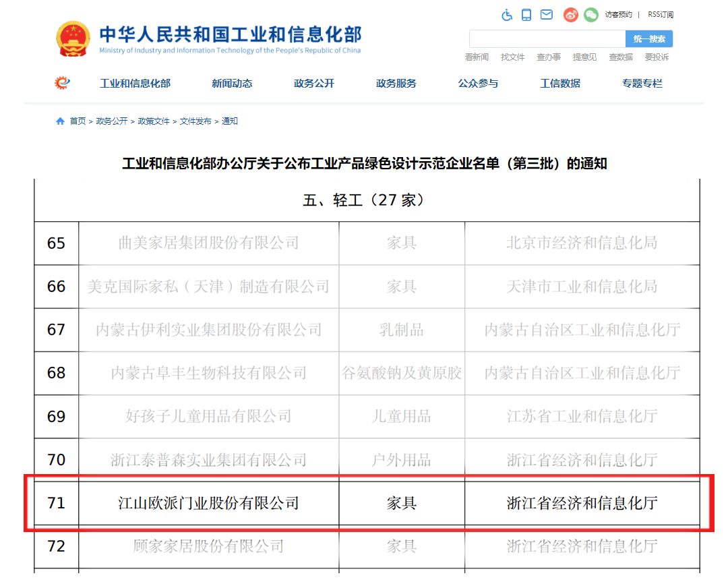Click the 北京市经济和信息化局 cell
The image size is (728, 586).
[x=582, y=243]
